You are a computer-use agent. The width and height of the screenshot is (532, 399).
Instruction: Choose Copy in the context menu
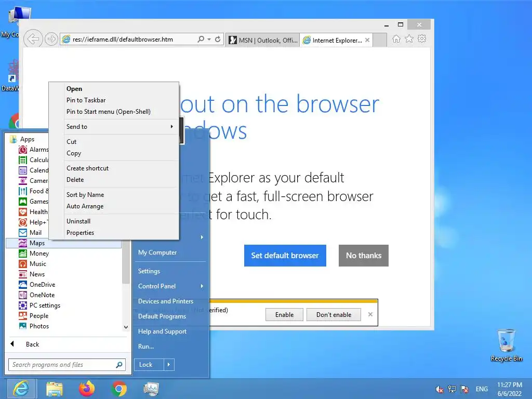(x=74, y=153)
